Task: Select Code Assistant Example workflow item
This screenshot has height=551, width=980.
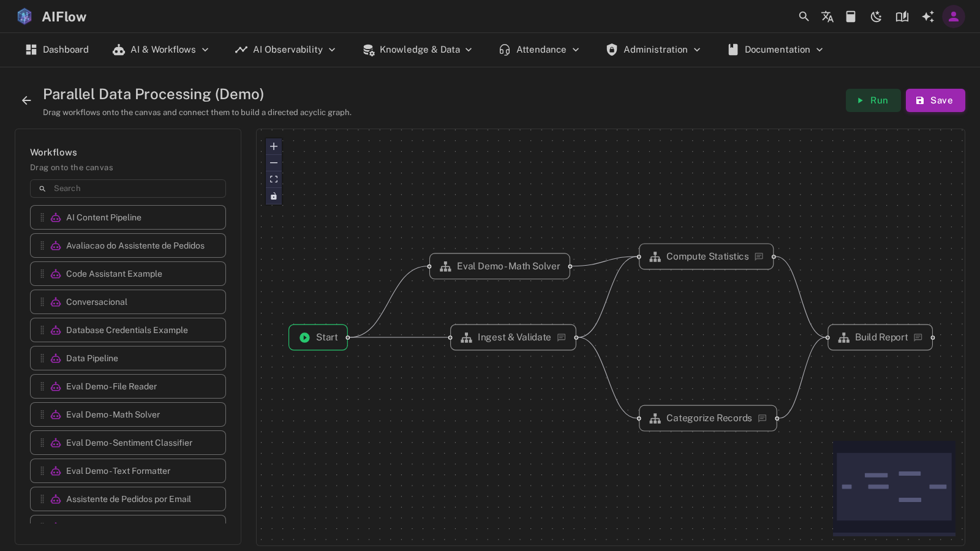Action: pyautogui.click(x=128, y=274)
